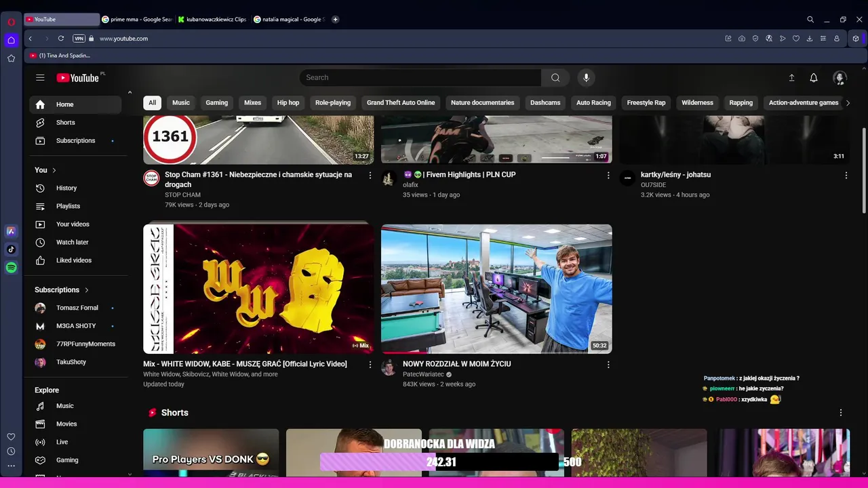868x488 pixels.
Task: Expand the You section chevron
Action: (x=54, y=170)
